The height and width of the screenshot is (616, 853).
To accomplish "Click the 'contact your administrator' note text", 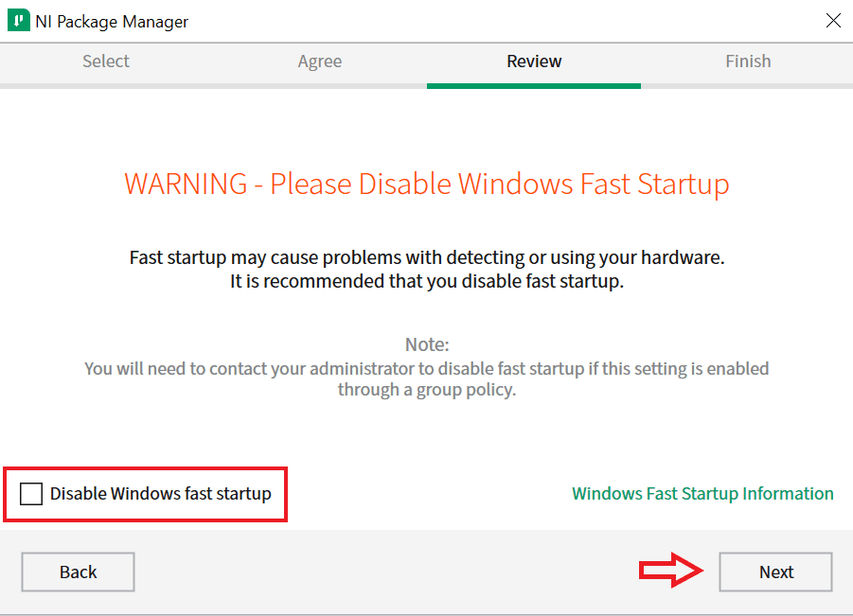I will [426, 368].
